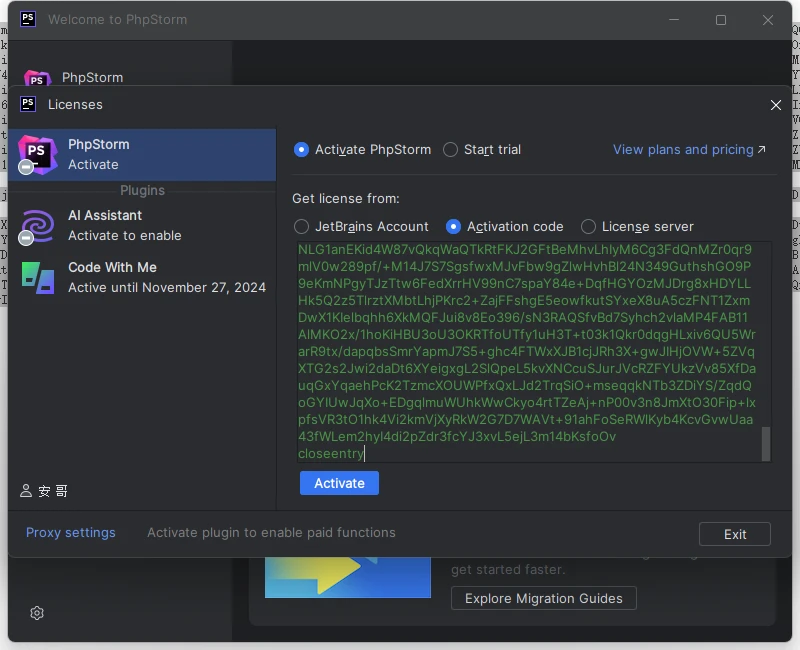This screenshot has width=800, height=650.
Task: Minimize the Welcome to PhpStorm window
Action: (x=674, y=20)
